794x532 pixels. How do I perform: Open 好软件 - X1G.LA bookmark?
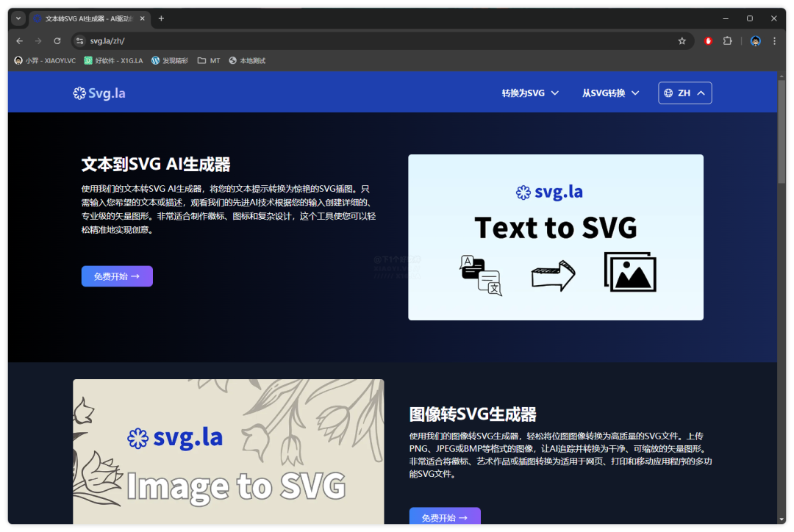113,61
